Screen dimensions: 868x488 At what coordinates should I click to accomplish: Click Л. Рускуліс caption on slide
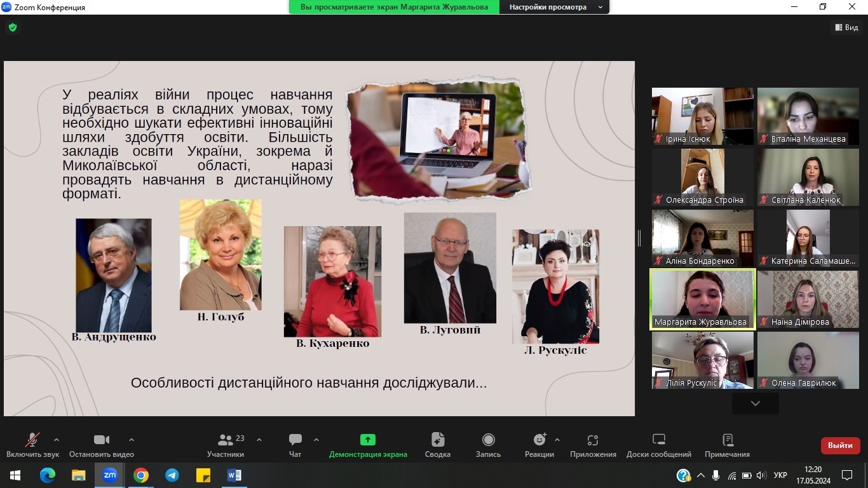555,350
